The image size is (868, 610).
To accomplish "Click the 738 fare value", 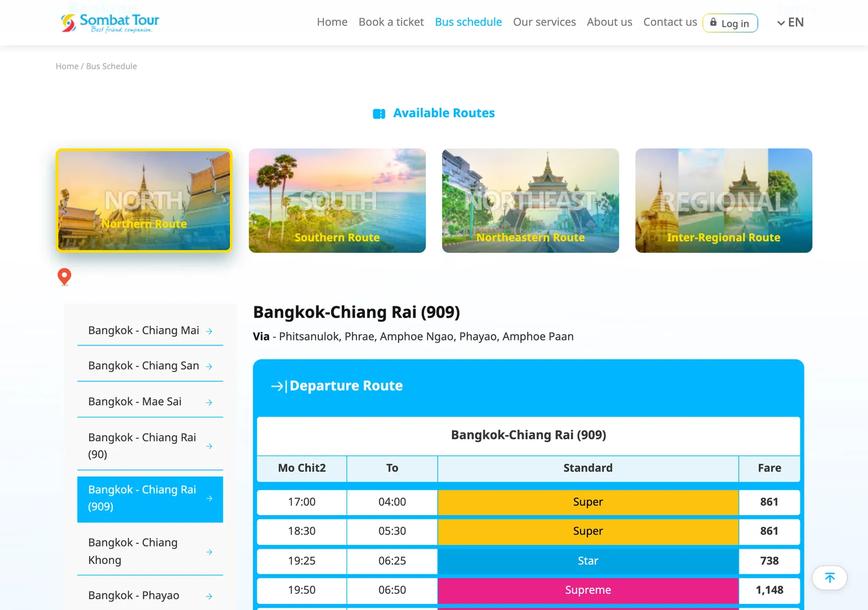I will click(769, 561).
